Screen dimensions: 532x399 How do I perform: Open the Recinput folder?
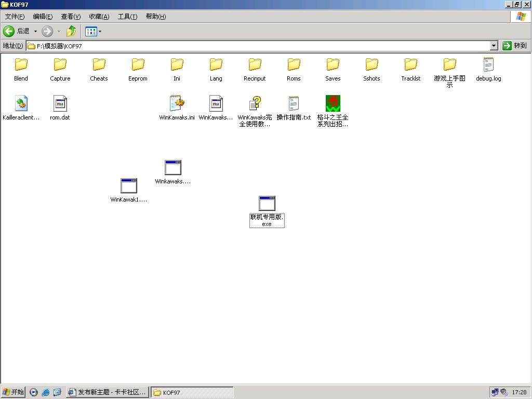click(255, 70)
